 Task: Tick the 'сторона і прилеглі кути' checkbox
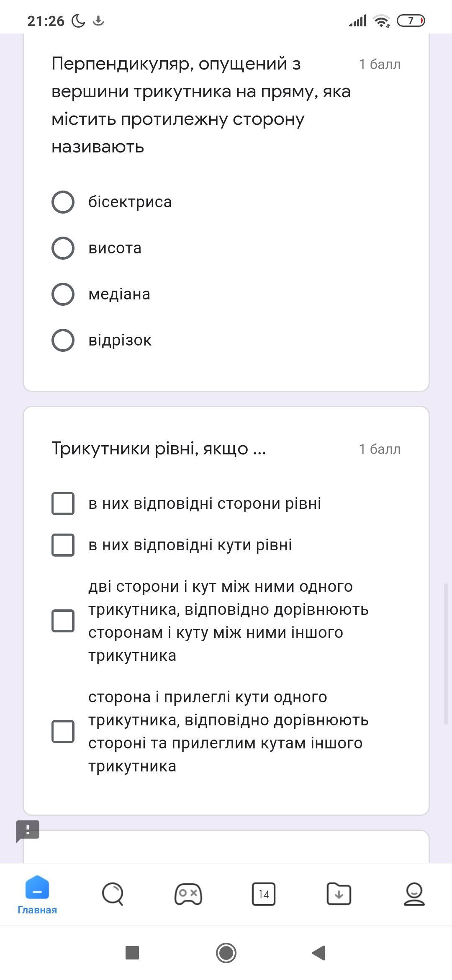click(x=63, y=731)
